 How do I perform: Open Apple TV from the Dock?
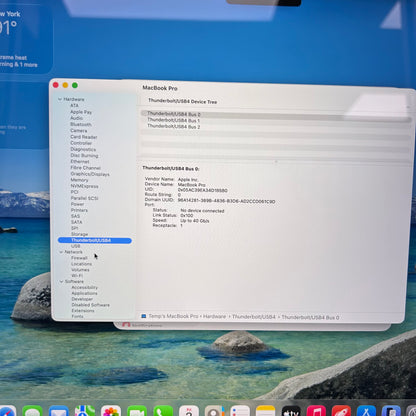tap(291, 411)
